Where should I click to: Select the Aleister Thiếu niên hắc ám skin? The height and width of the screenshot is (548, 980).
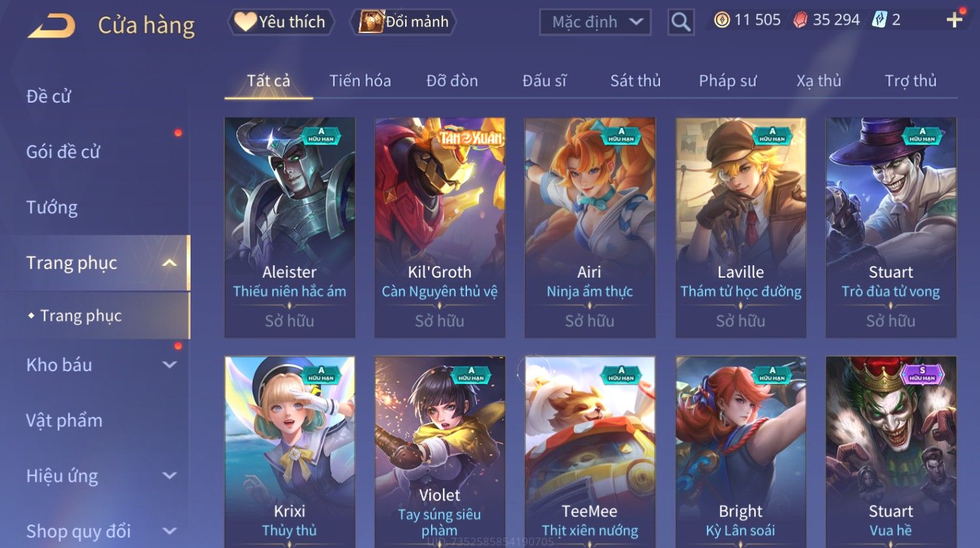289,228
